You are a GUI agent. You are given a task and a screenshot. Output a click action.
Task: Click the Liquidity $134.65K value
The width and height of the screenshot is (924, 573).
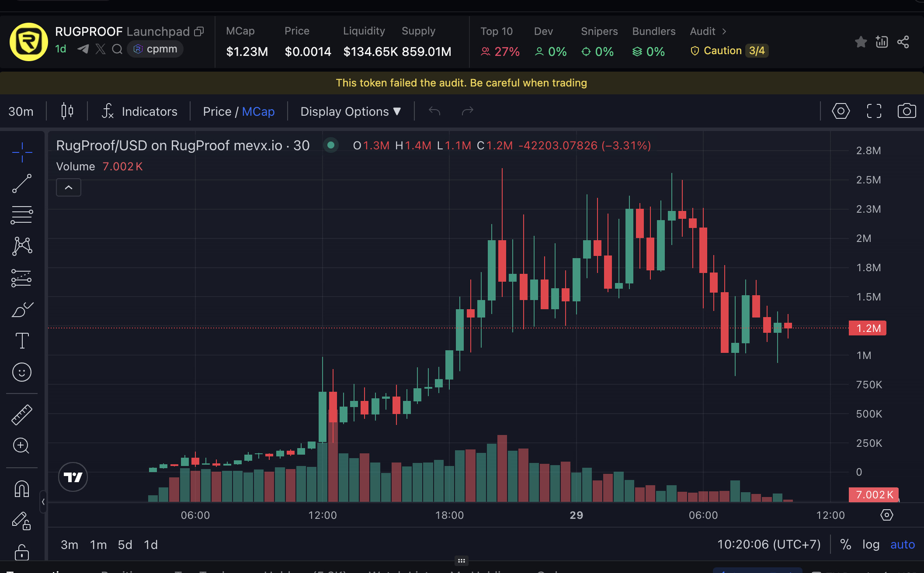[x=371, y=52]
